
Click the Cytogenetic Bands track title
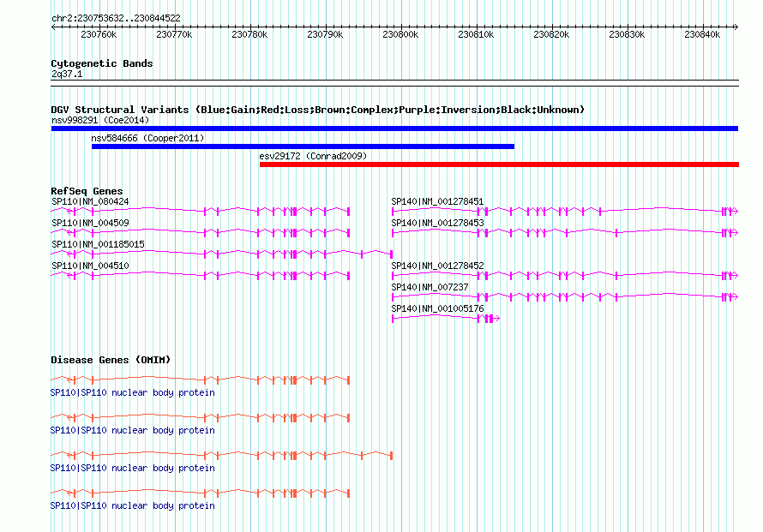click(x=102, y=63)
